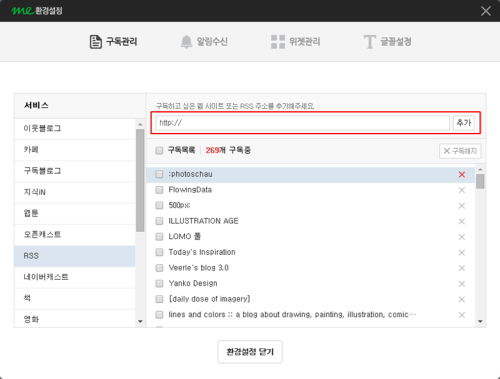Remove lines and colors with its X icon
This screenshot has height=379, width=500.
coord(462,315)
